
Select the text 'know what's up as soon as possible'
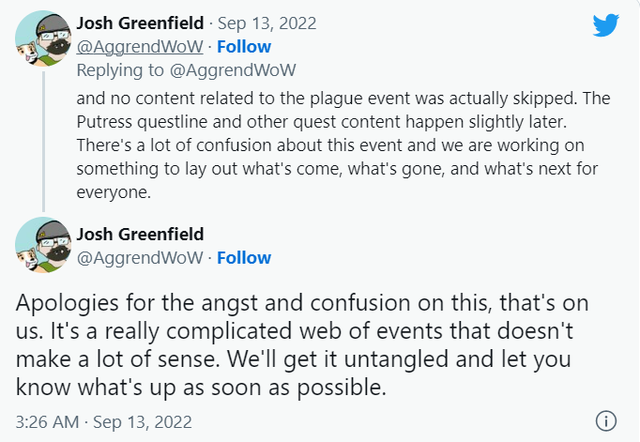200,387
